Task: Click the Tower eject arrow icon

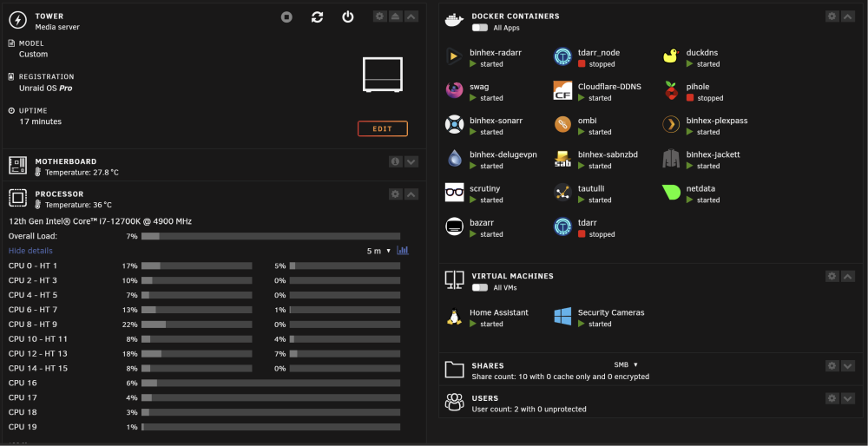Action: (395, 16)
